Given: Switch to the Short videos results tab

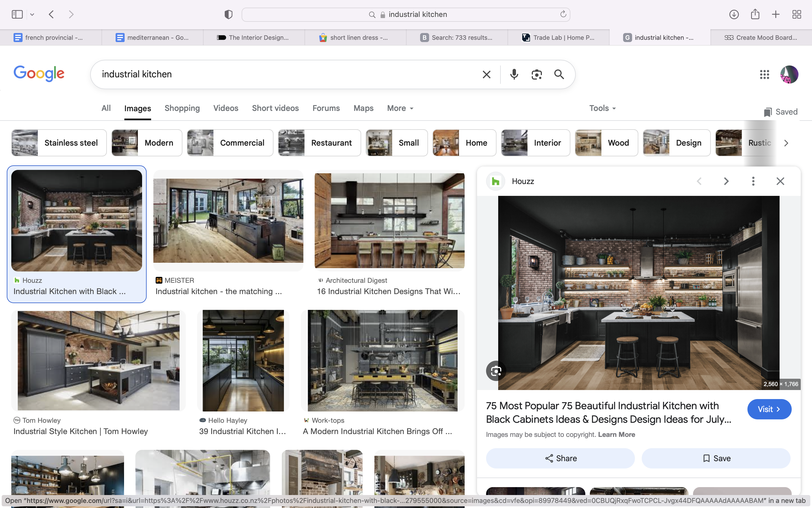Looking at the screenshot, I should coord(275,108).
